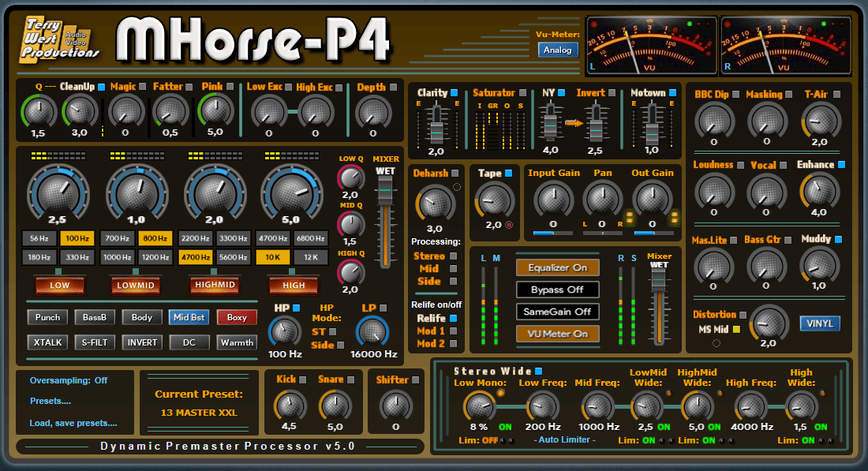Click the VU Meter On button
868x471 pixels.
click(x=557, y=334)
